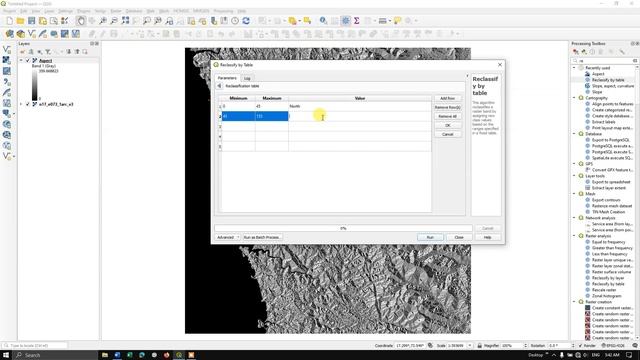This screenshot has width=640, height=360.
Task: Click the Run button
Action: tap(430, 237)
